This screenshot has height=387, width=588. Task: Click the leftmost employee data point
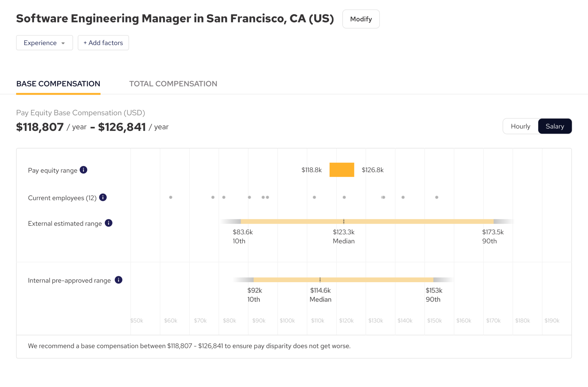171,197
